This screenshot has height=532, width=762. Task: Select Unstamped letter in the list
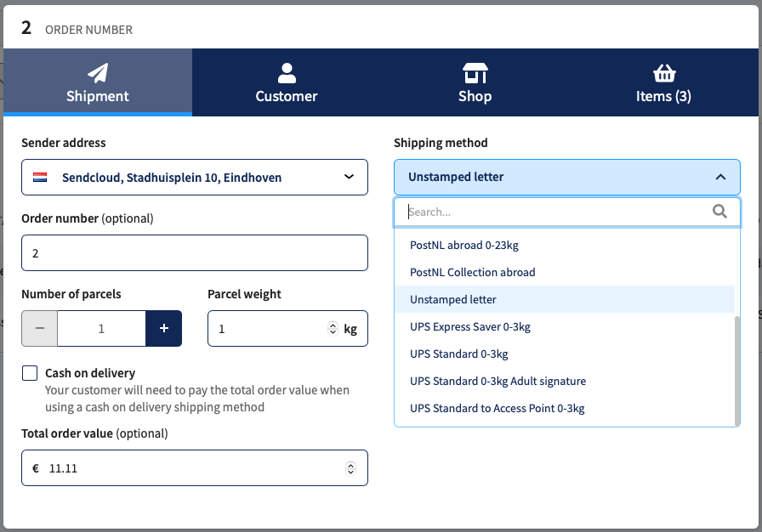[x=565, y=299]
